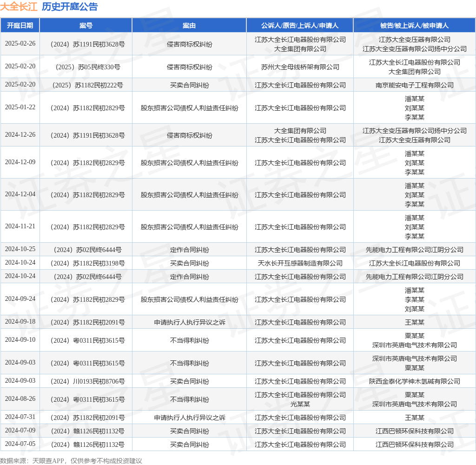Screen dimensions: 476x465
Task: Click defendant 南京能安电子工程有限公司
Action: coord(414,86)
